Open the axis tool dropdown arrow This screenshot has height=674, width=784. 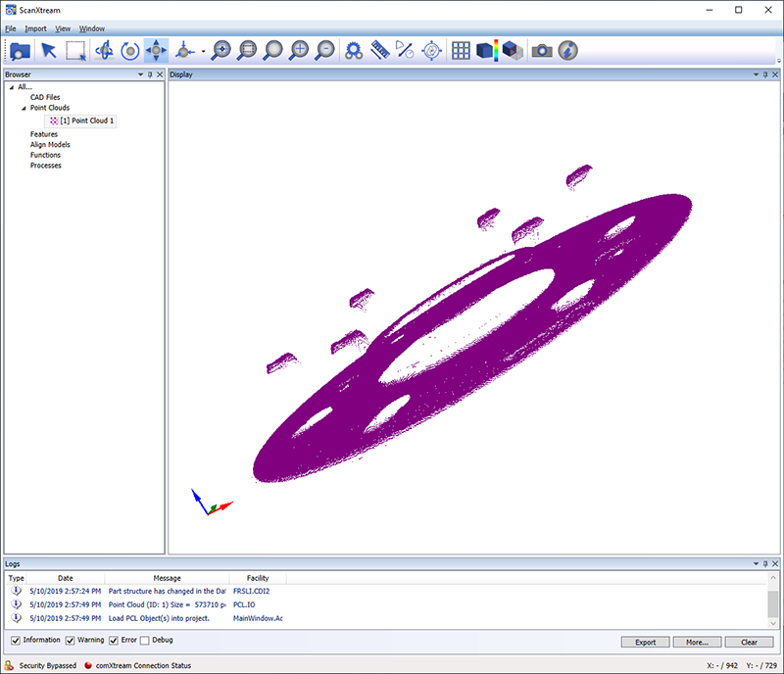[x=202, y=49]
